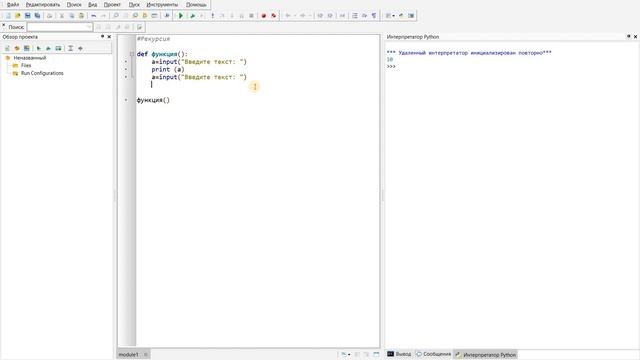Select the Files folder in the project tree
The height and width of the screenshot is (360, 640).
[26, 65]
